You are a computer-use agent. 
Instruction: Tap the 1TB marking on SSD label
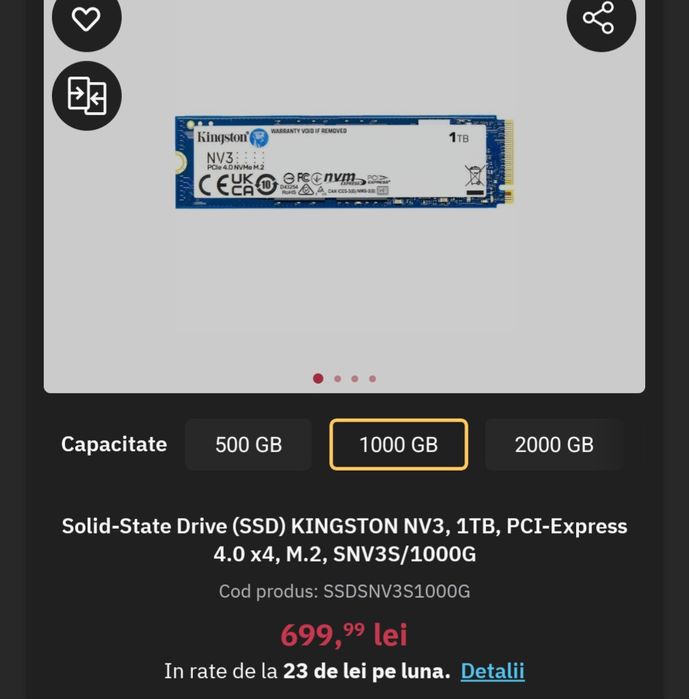(459, 138)
